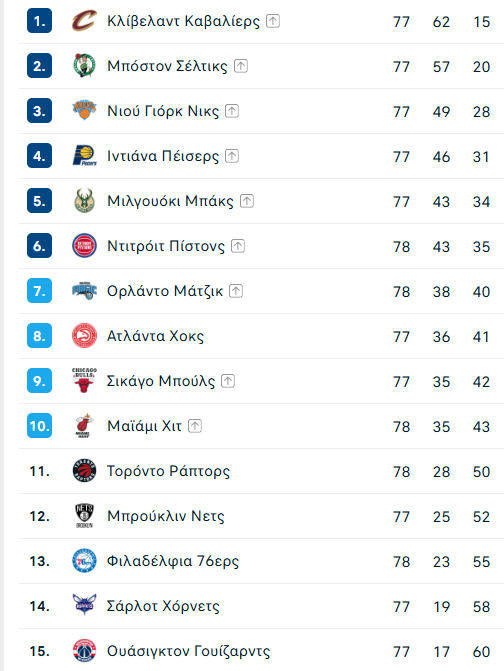The height and width of the screenshot is (671, 504).
Task: Open the Ατλάντα Χοκς team link
Action: 155,336
